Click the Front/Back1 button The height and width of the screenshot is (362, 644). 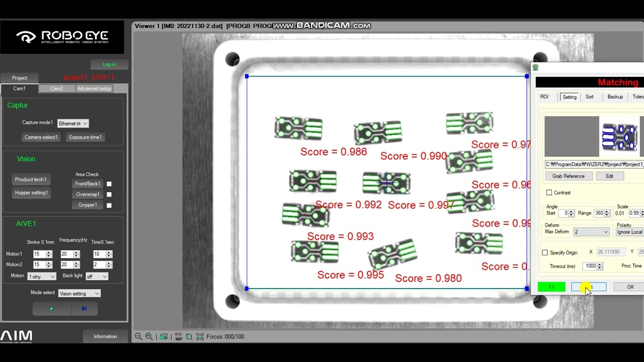88,184
